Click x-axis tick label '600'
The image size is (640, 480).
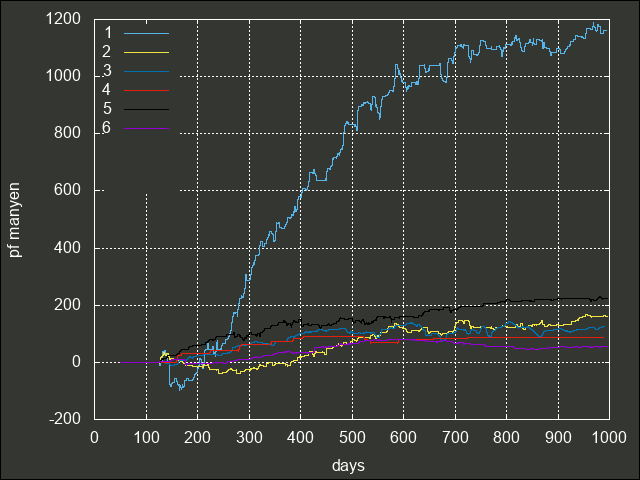click(403, 438)
